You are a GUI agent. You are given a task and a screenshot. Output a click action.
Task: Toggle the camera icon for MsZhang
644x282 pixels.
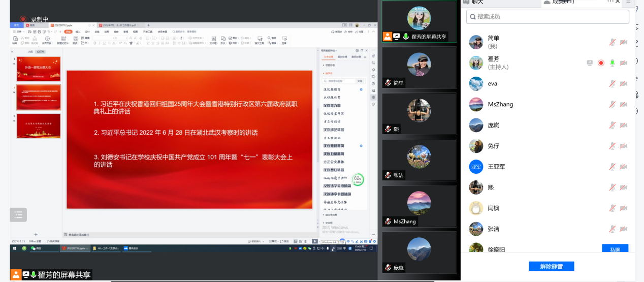(x=623, y=105)
